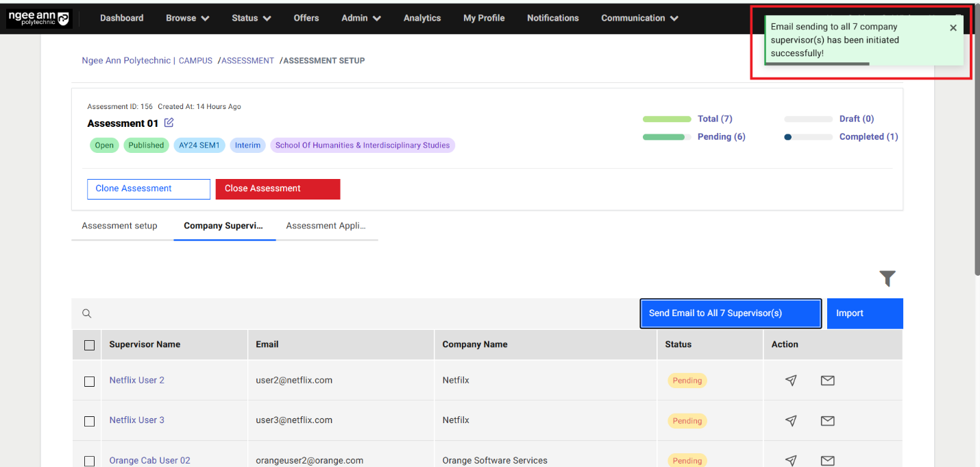This screenshot has width=980, height=467.
Task: Click the supervisor search magnifier icon
Action: click(x=87, y=313)
